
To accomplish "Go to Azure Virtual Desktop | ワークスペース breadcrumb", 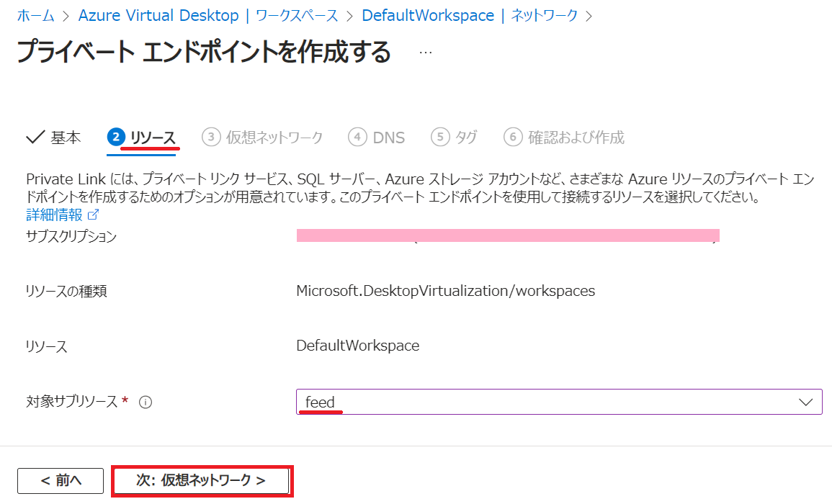I will coord(208,15).
